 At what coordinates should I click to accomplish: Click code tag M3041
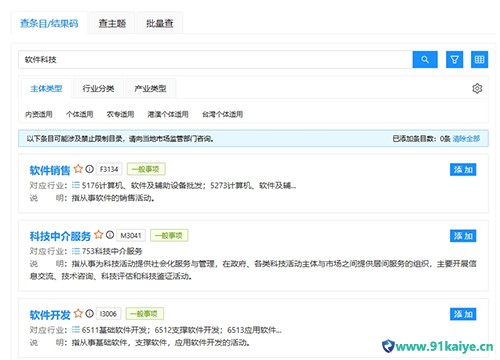click(x=131, y=235)
